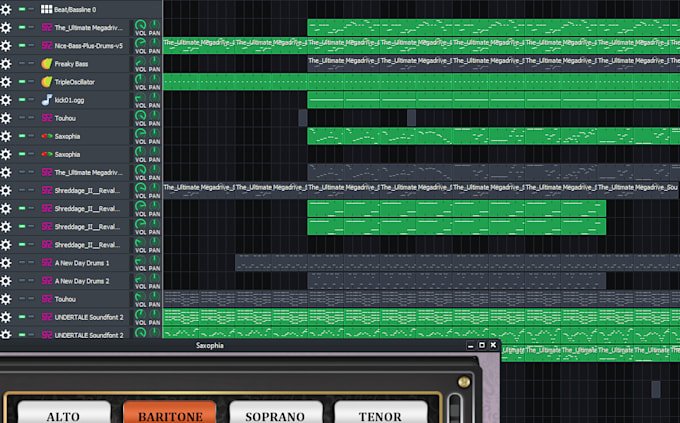
Task: Open the A New Day Drums 2 gear menu
Action: point(6,281)
